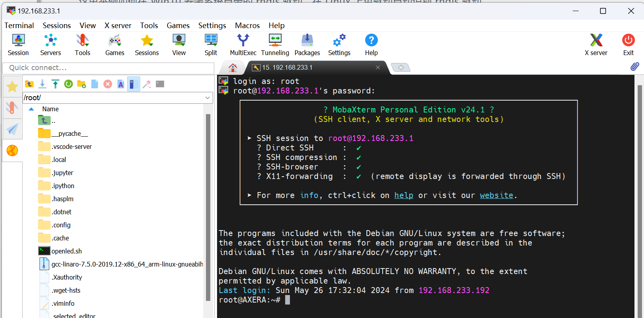Click the paperclip attach icon
This screenshot has width=644, height=318.
634,67
